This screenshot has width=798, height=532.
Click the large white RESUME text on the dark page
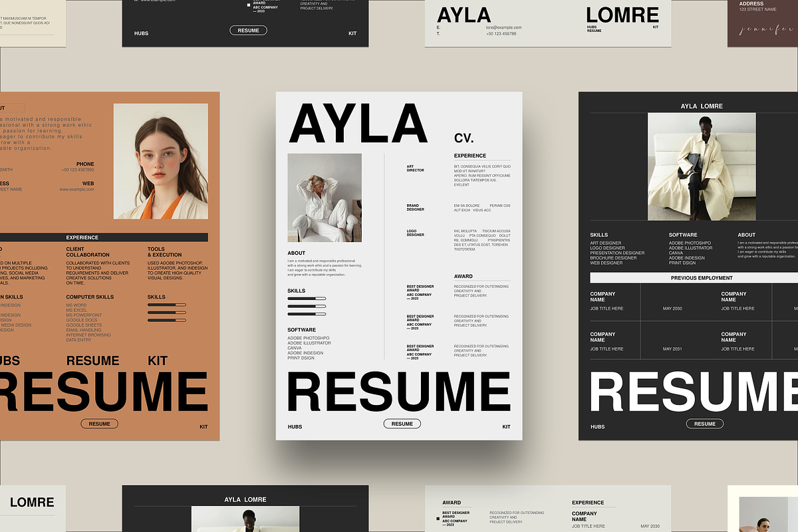pos(694,392)
